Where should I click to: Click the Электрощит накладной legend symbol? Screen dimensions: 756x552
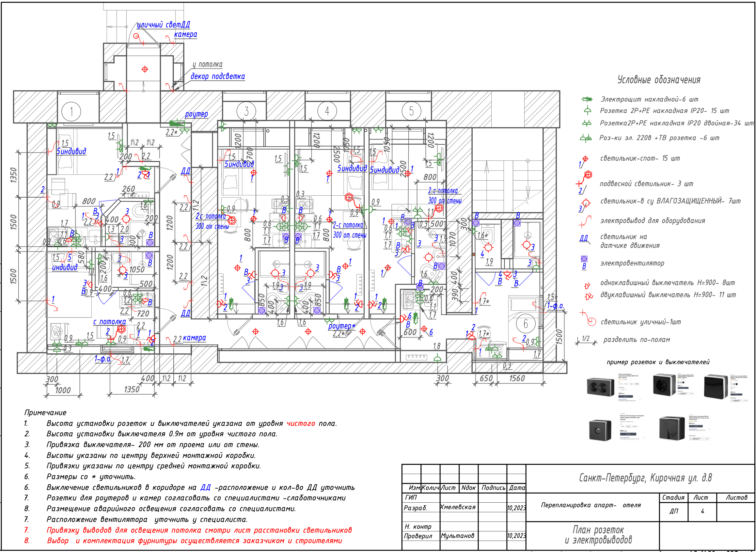click(x=587, y=99)
